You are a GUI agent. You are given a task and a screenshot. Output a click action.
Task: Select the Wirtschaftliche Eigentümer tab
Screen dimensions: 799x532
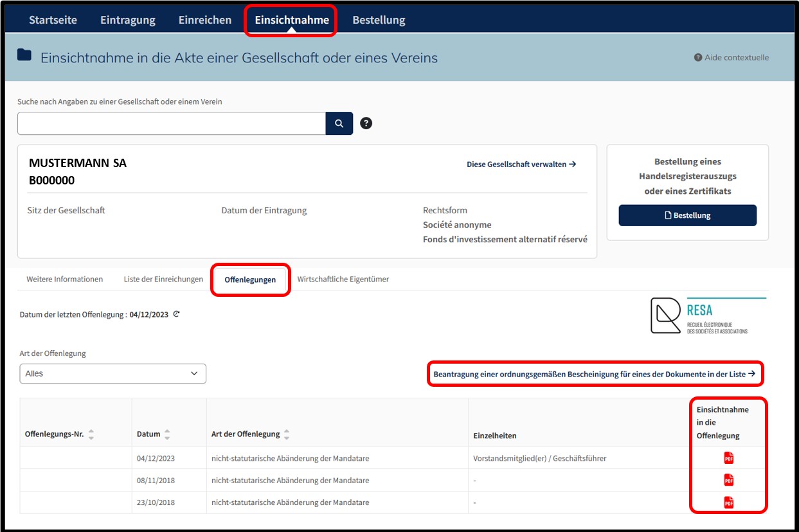click(343, 279)
